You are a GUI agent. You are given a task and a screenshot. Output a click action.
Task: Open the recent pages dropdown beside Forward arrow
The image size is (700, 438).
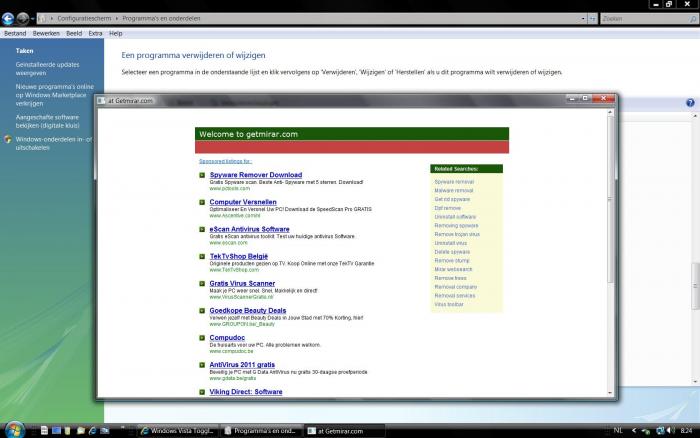tap(33, 19)
